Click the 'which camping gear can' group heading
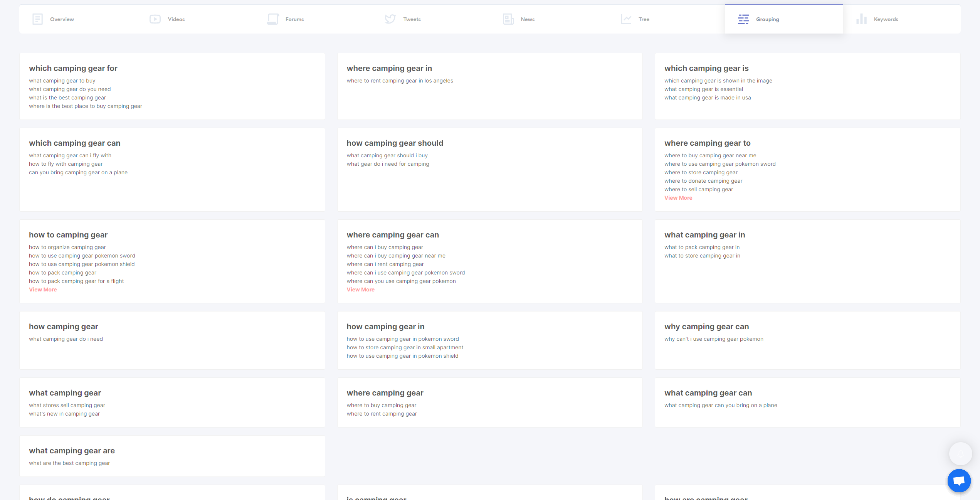 (74, 143)
